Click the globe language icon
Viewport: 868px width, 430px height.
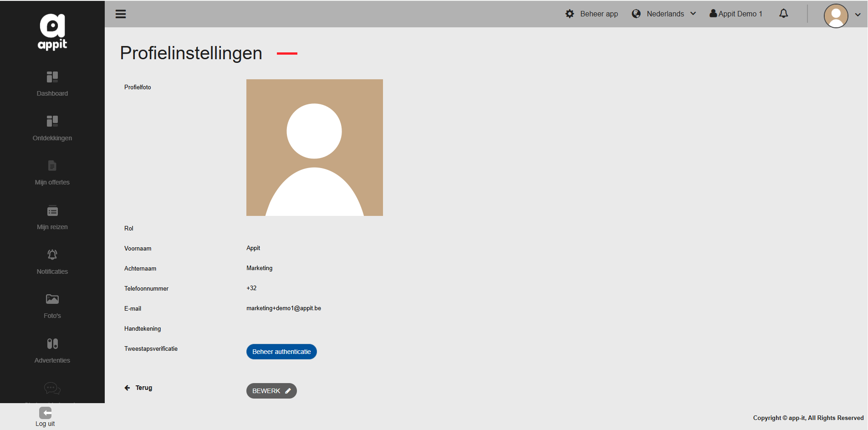tap(636, 14)
